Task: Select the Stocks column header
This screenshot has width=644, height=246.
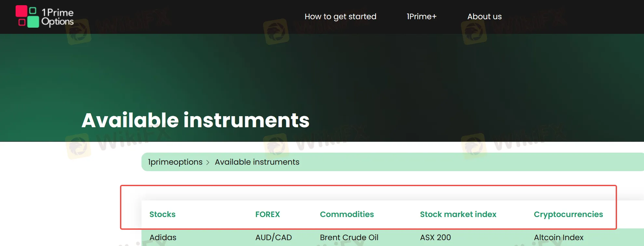Action: (x=162, y=214)
